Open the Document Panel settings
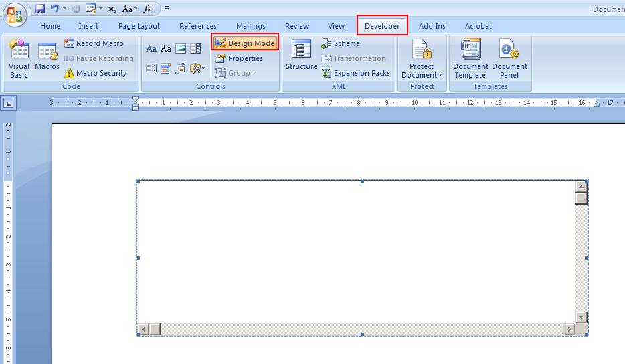The height and width of the screenshot is (364, 625). click(x=509, y=58)
